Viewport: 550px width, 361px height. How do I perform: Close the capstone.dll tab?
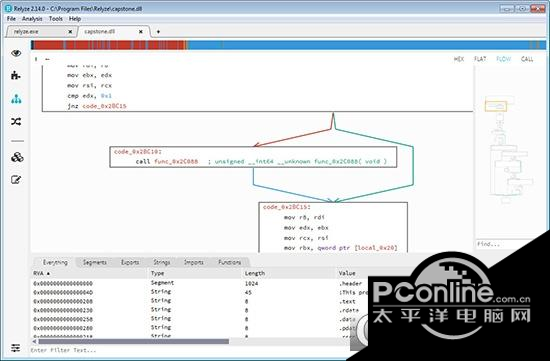coord(141,32)
